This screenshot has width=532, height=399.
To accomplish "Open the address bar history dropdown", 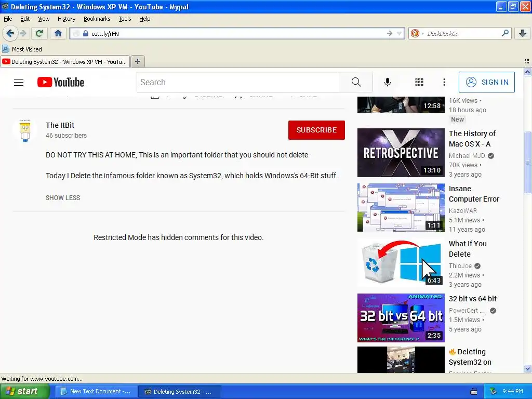I will coord(400,33).
